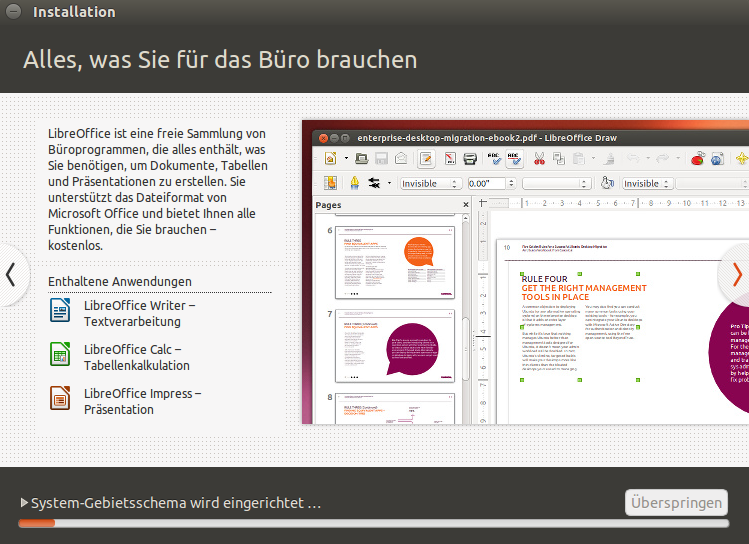Close the LibreOffice Draw window

(x=323, y=138)
